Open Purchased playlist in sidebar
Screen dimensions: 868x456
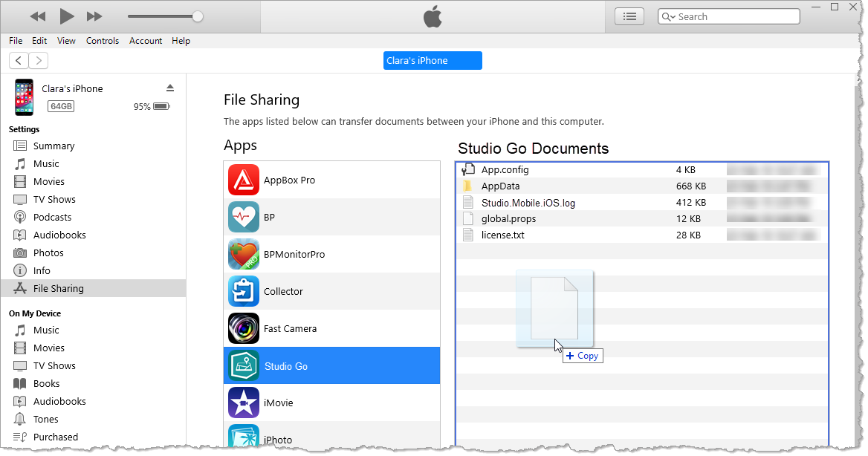[x=55, y=437]
